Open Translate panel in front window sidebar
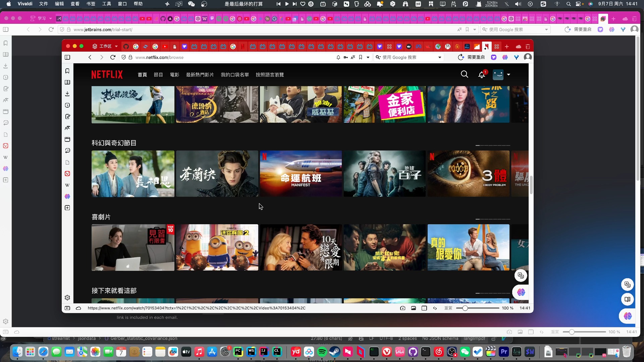Screen dimensions: 644x362 point(67,128)
